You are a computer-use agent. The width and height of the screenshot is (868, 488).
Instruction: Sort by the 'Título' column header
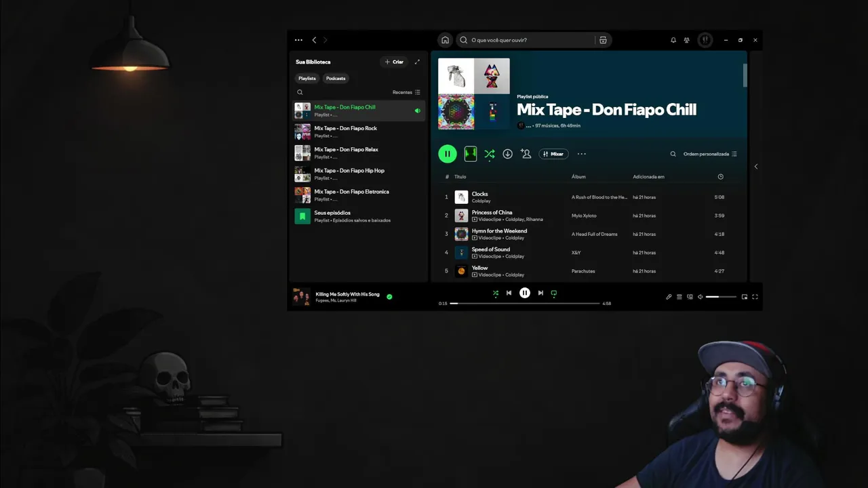460,177
